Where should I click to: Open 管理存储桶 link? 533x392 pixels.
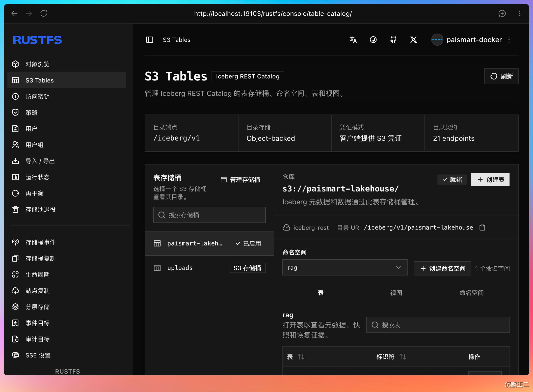241,180
